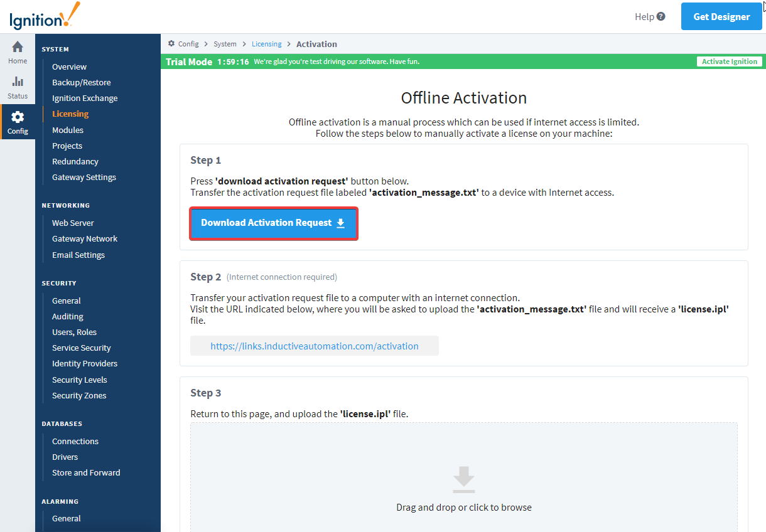Click the Ignition logo
Viewport: 766px width, 532px height.
point(45,16)
